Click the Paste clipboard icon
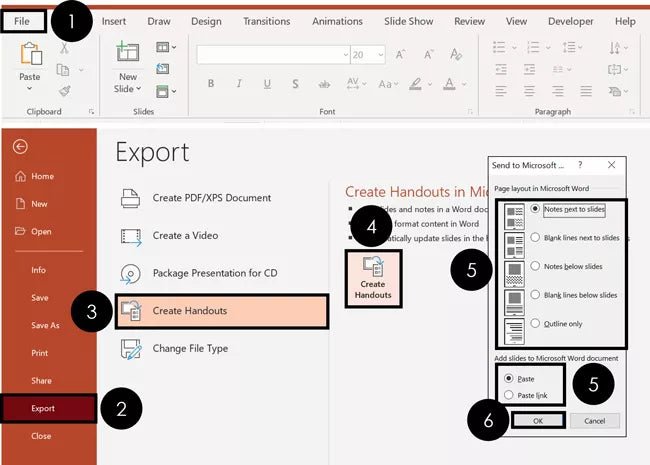Viewport: 650px width, 465px height. tap(31, 53)
